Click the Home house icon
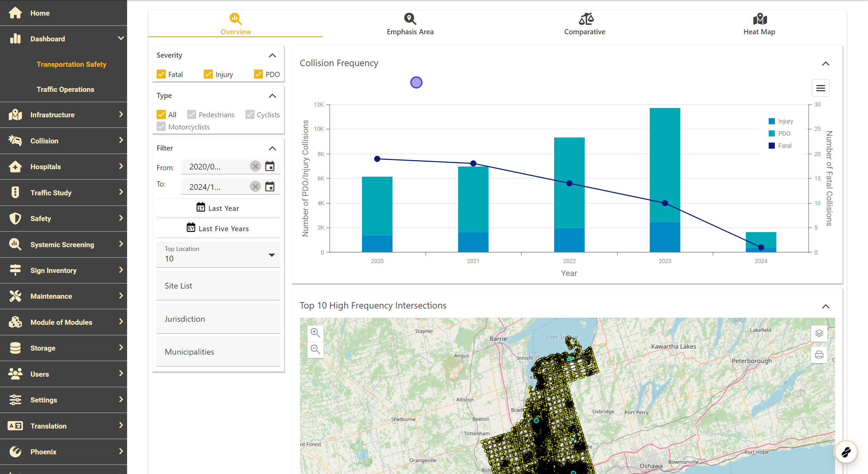The image size is (868, 474). tap(15, 13)
